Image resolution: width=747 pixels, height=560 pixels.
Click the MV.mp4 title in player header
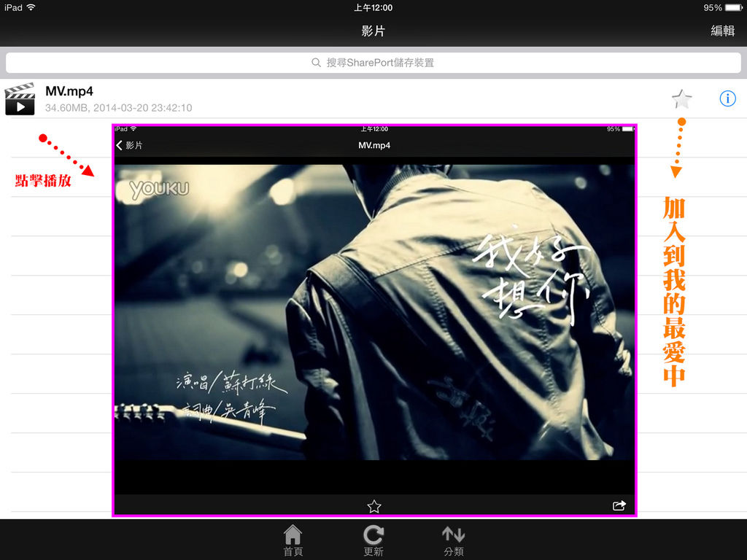[374, 145]
